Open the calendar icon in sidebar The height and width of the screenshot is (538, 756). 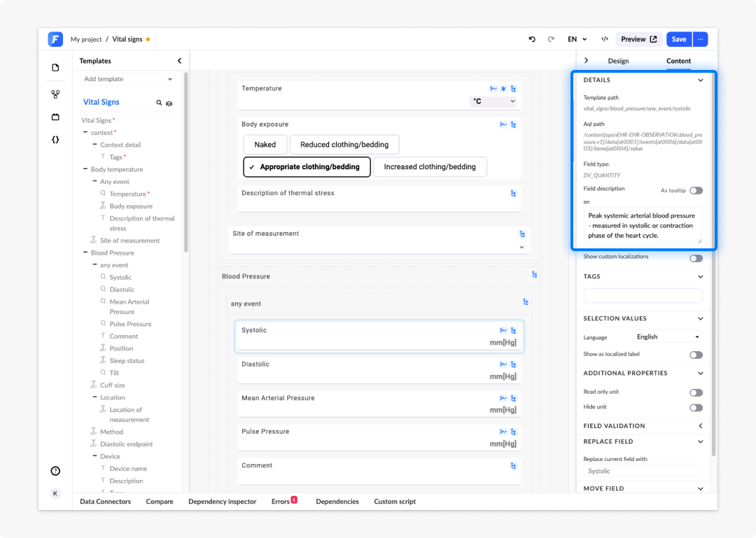[55, 117]
